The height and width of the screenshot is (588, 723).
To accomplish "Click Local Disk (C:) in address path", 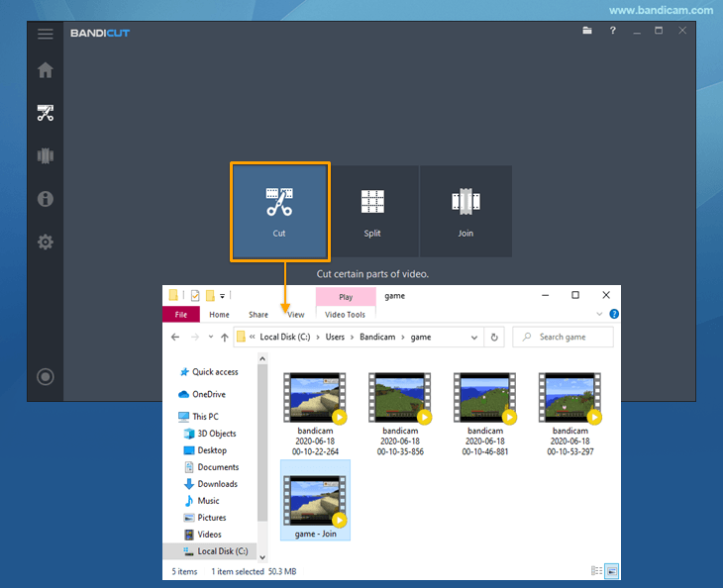I will 285,337.
